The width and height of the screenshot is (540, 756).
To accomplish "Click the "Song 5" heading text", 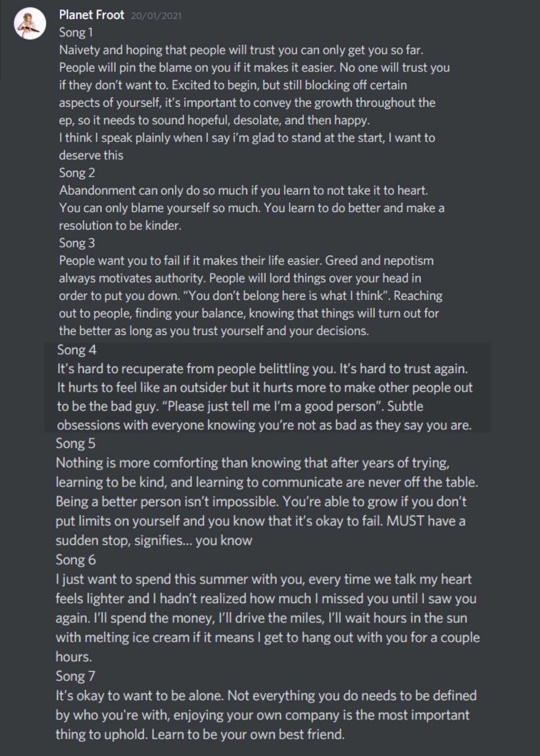I will 75,443.
